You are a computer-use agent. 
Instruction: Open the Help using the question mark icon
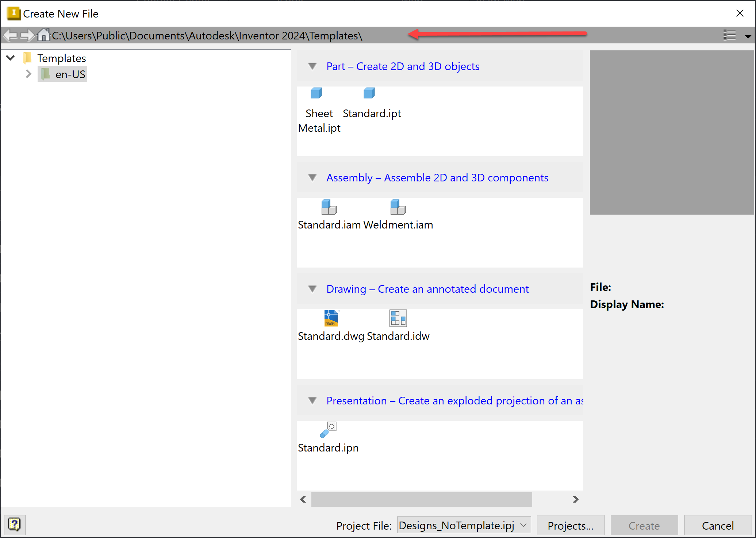click(15, 525)
